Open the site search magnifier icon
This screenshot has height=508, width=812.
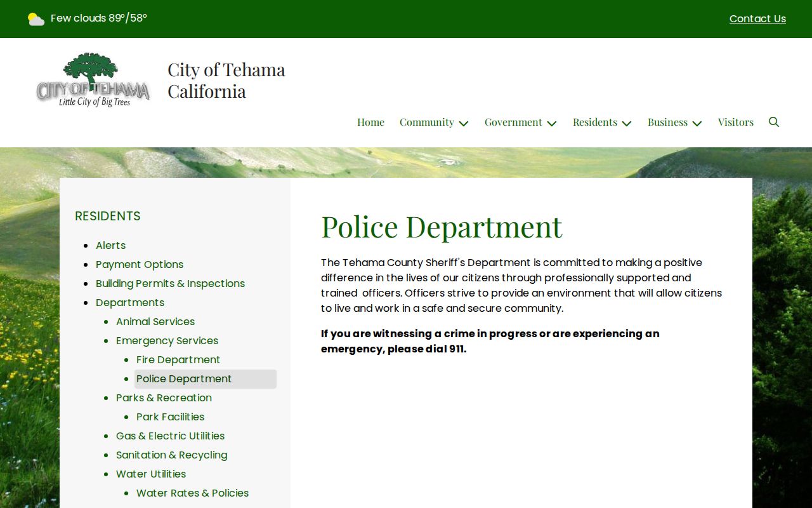point(773,122)
